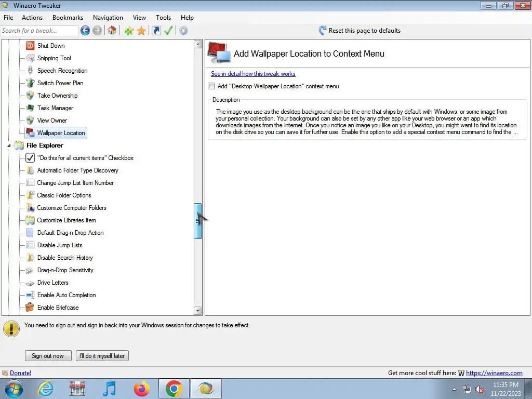Click the tree scrollbar down arrow

coord(198,311)
